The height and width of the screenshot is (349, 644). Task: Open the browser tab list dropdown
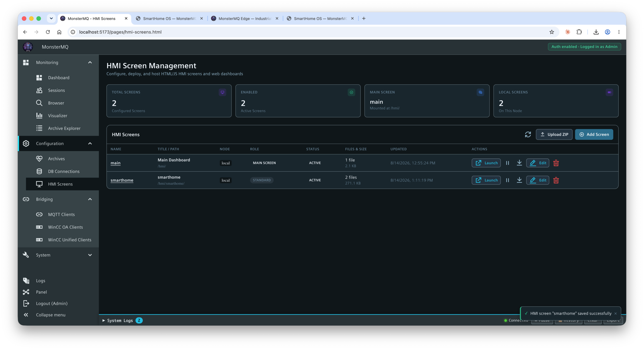(x=51, y=18)
